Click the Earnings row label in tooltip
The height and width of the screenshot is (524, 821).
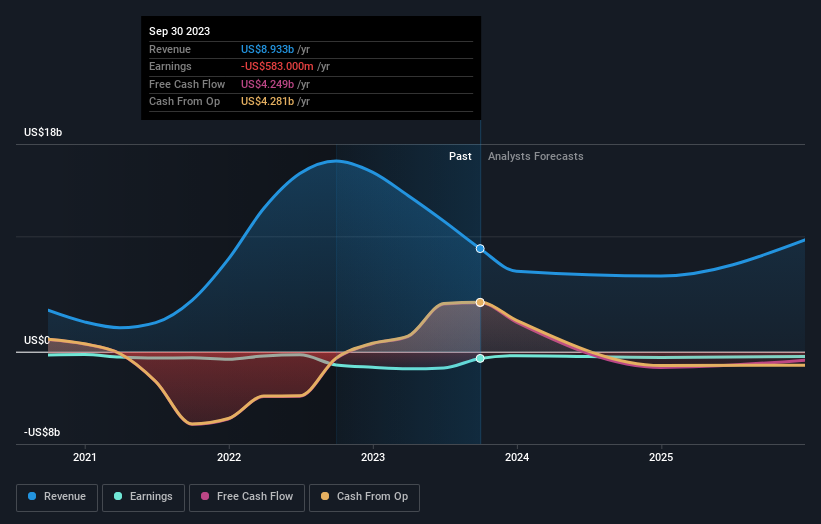[170, 66]
